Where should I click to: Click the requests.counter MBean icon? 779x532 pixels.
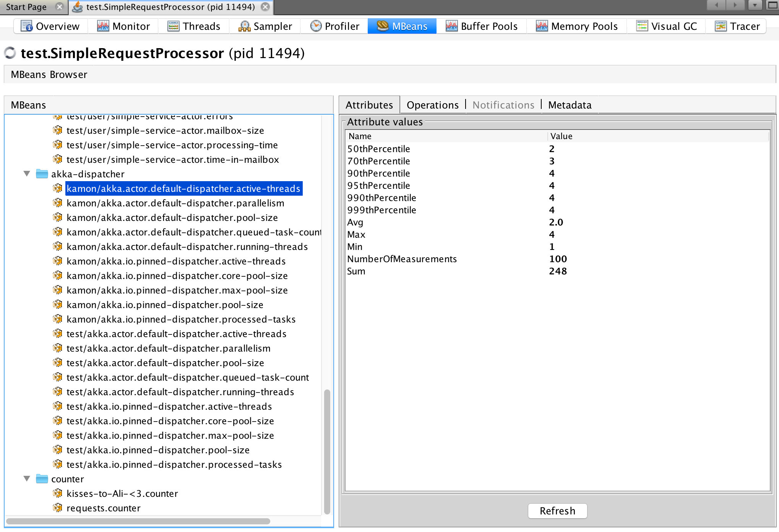[57, 508]
